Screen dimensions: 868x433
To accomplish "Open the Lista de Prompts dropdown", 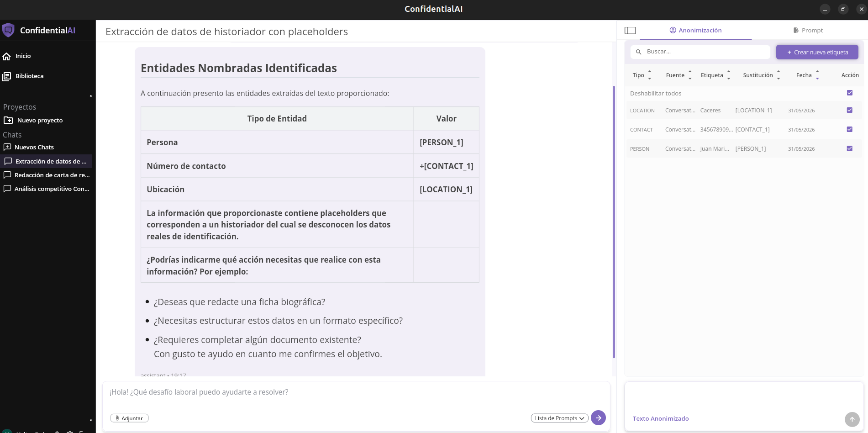I will (559, 418).
